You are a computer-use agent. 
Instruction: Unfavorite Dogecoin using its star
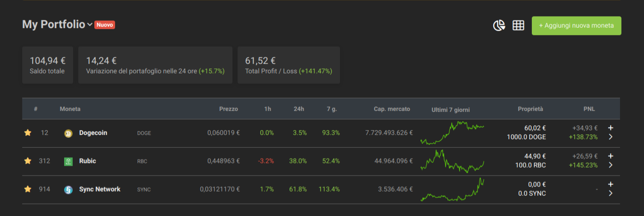pyautogui.click(x=28, y=133)
